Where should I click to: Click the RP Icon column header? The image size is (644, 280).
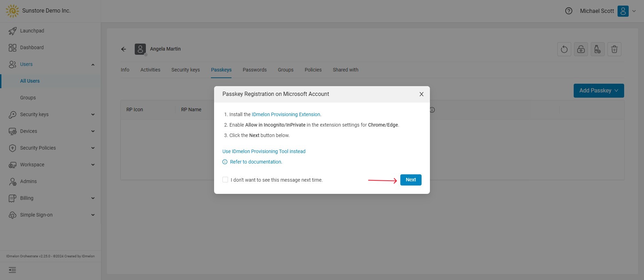[x=135, y=109]
